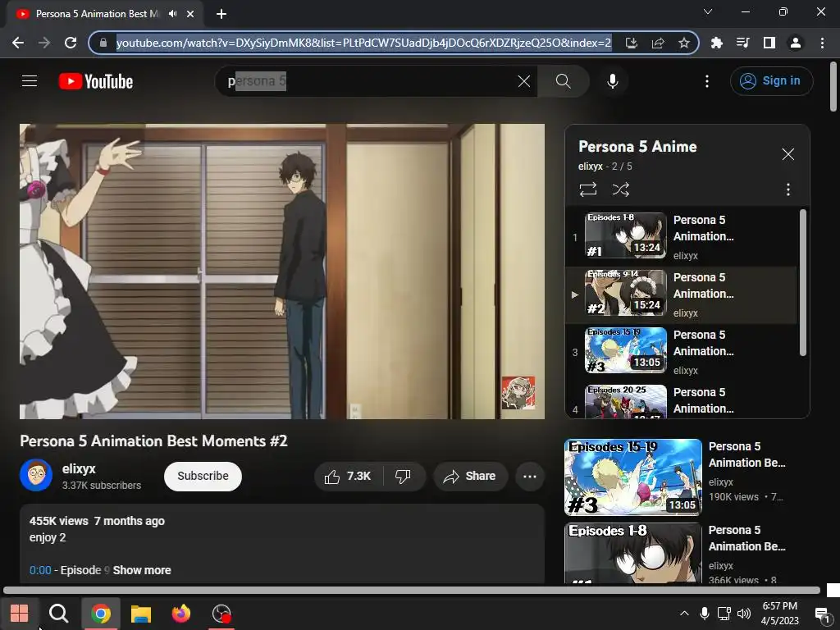Like the video with 7.3K thumbs up

tap(348, 477)
